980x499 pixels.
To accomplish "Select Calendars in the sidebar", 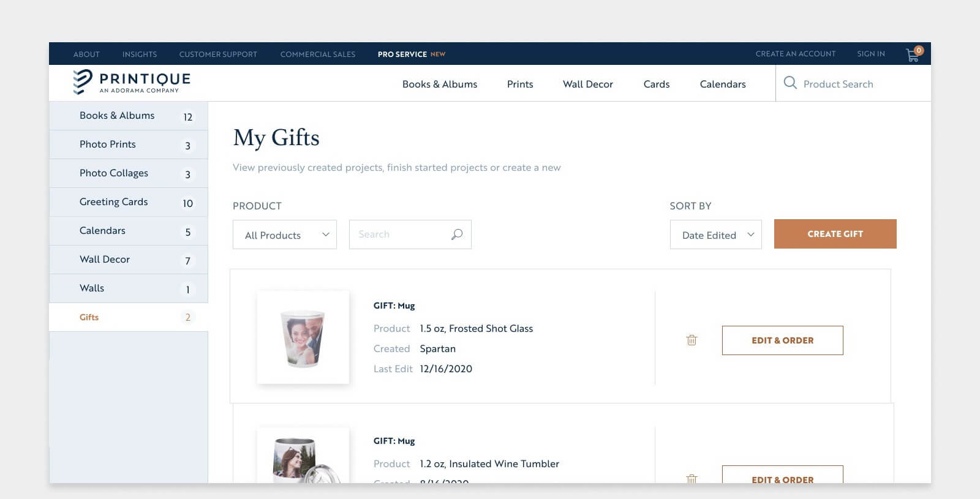I will pyautogui.click(x=129, y=231).
